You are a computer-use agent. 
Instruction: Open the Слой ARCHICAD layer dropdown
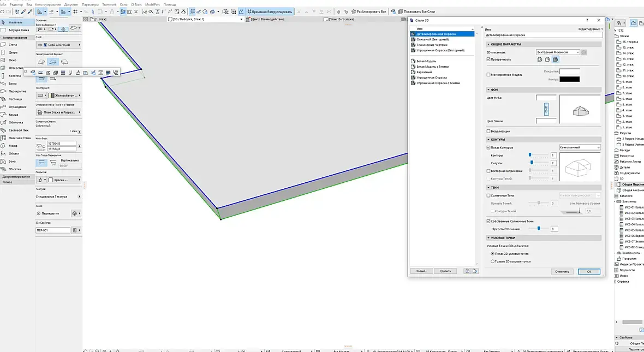point(58,45)
